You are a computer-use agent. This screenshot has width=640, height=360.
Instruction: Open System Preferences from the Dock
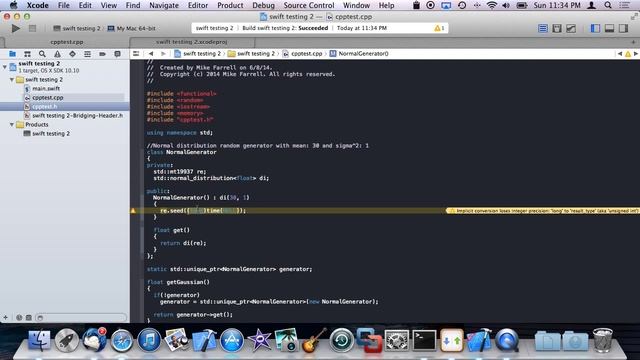click(x=397, y=340)
